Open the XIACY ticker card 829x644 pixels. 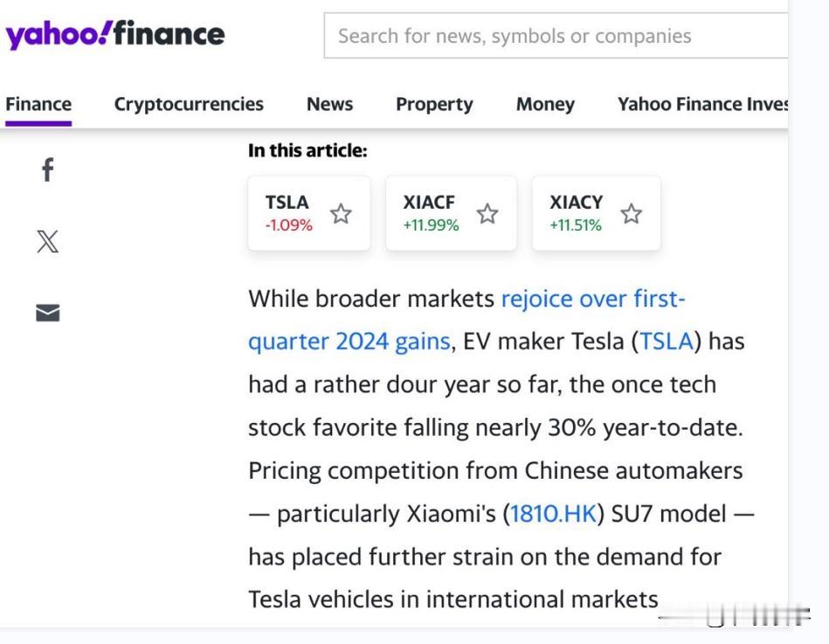(x=576, y=212)
